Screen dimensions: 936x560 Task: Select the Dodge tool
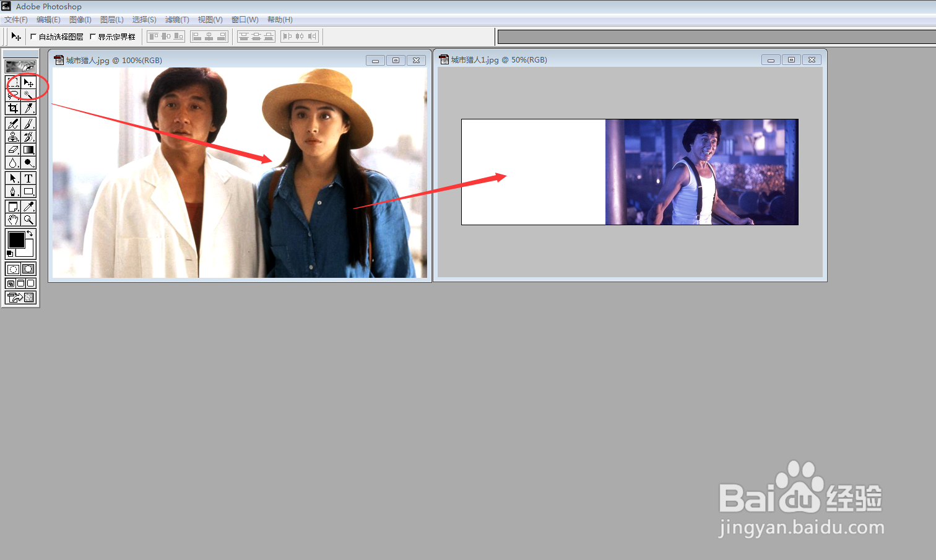[28, 163]
